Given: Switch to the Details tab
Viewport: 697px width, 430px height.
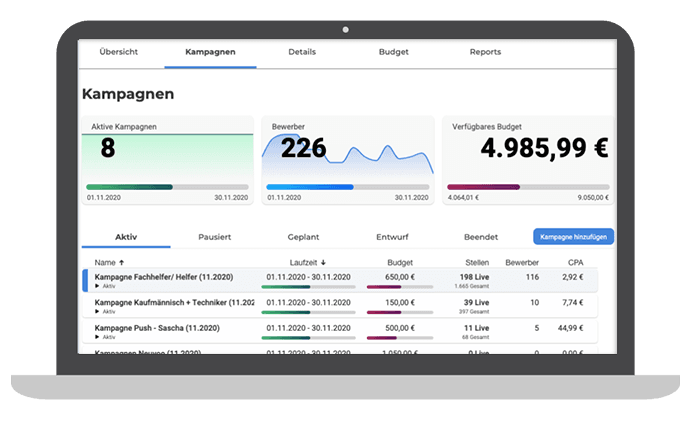Looking at the screenshot, I should pos(302,52).
